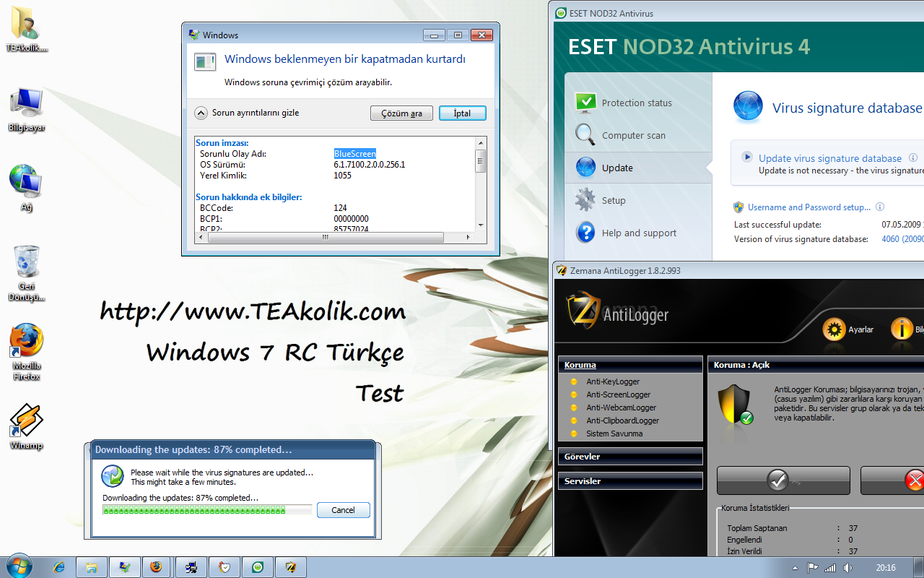Select the network computers taskbar button
This screenshot has width=924, height=578.
[x=191, y=567]
